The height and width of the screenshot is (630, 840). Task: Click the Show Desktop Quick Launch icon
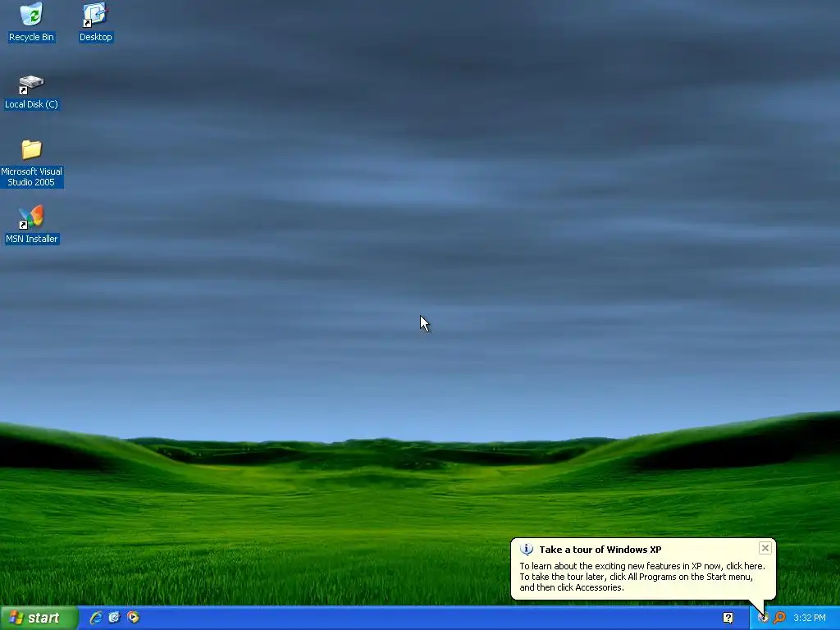point(114,618)
